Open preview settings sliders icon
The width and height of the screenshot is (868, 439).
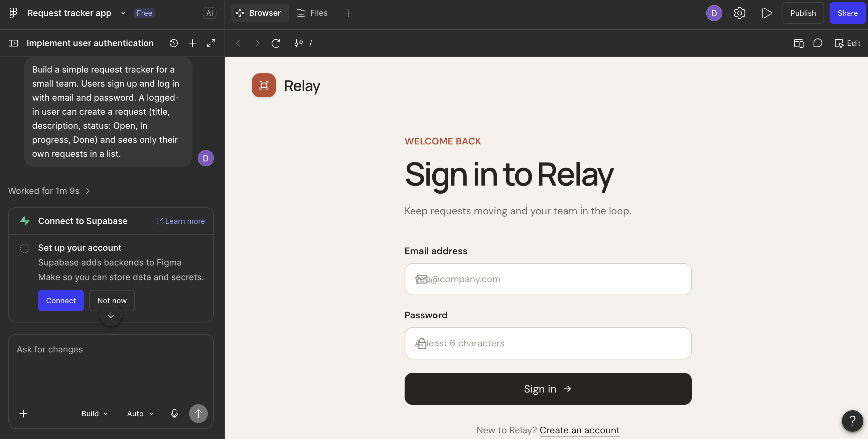pos(299,43)
